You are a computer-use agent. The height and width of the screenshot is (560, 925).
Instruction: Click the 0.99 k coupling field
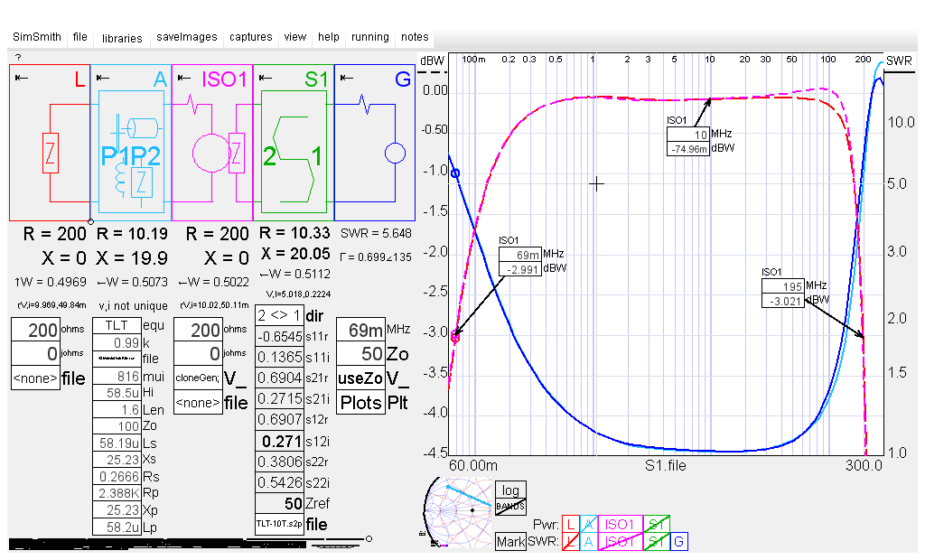[x=117, y=342]
